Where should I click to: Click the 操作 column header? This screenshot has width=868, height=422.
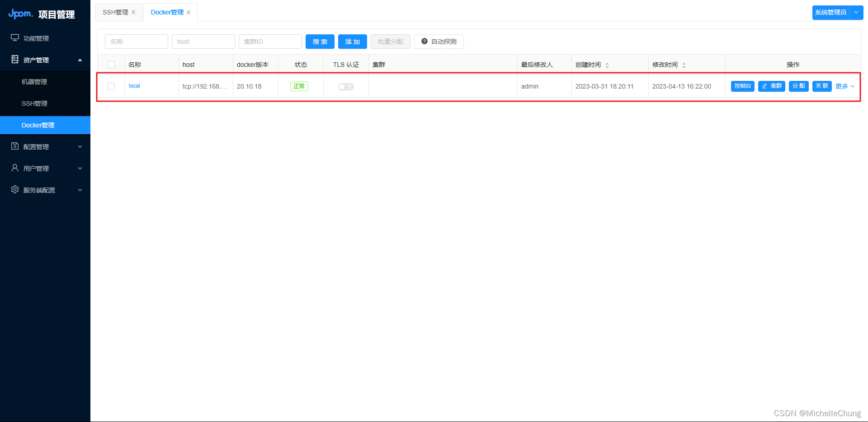coord(793,65)
